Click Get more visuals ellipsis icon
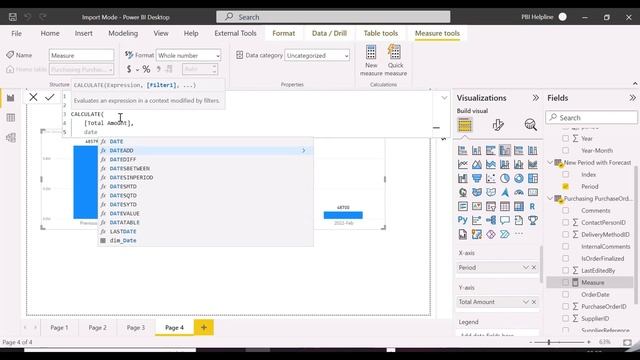640x360 pixels. (519, 234)
